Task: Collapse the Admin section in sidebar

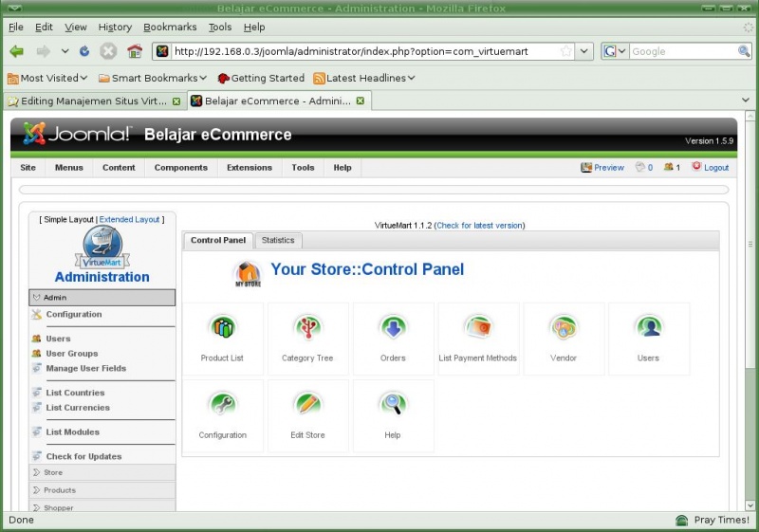Action: click(x=102, y=298)
